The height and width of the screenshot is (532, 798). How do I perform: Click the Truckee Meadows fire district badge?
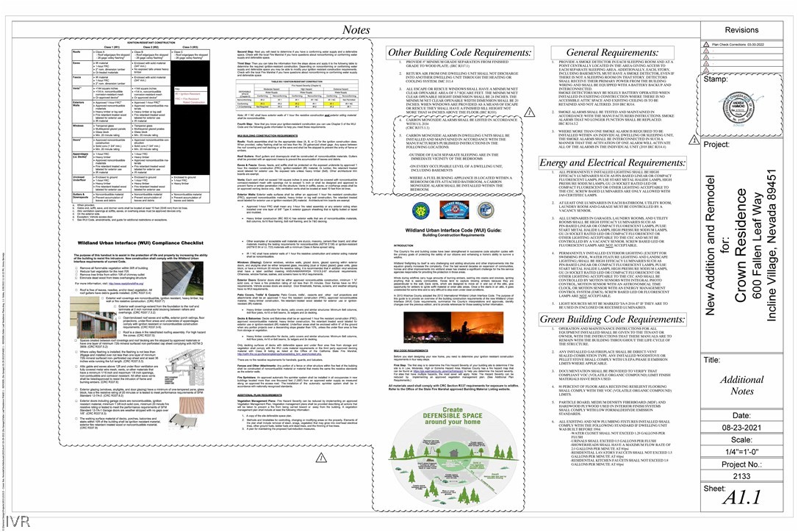coord(453,209)
